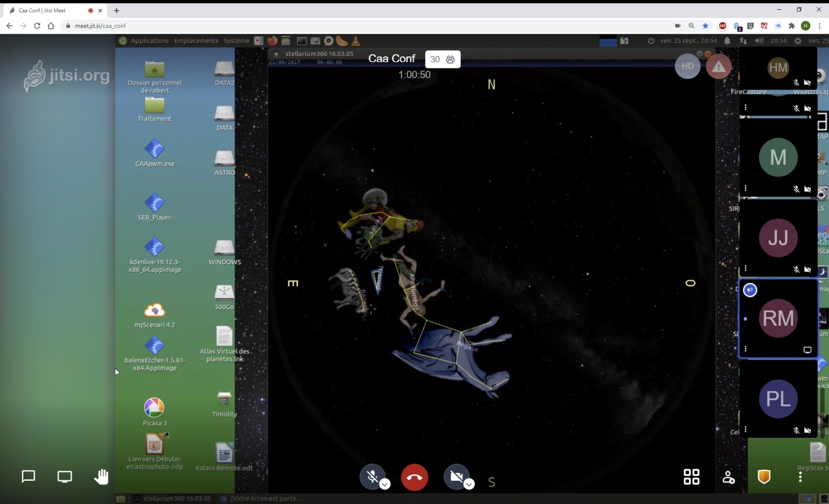The image size is (829, 504).
Task: Click the Kstars-Remote.odt file icon
Action: click(224, 457)
